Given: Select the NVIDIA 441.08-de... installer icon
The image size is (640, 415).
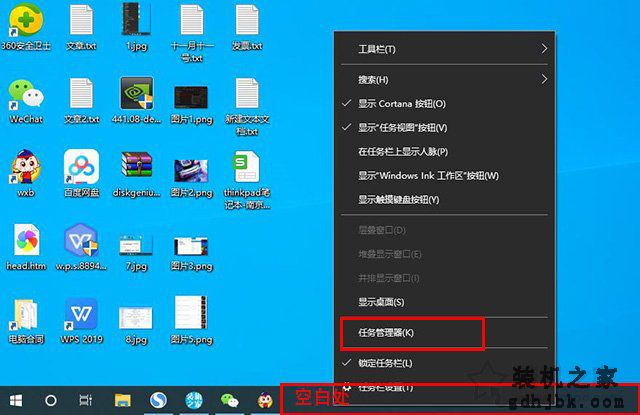Looking at the screenshot, I should pos(136,101).
